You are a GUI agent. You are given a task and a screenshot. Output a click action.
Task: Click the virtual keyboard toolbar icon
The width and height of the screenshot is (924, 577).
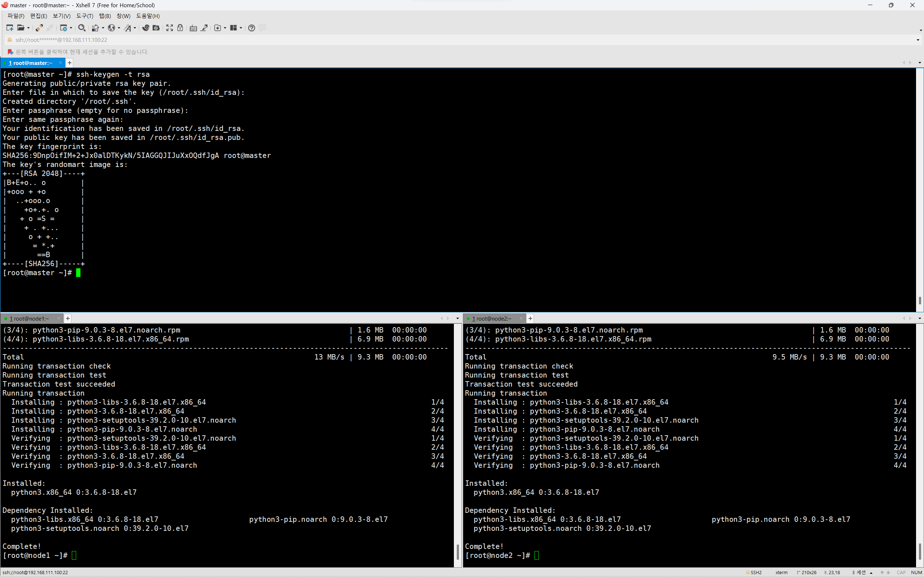(193, 28)
